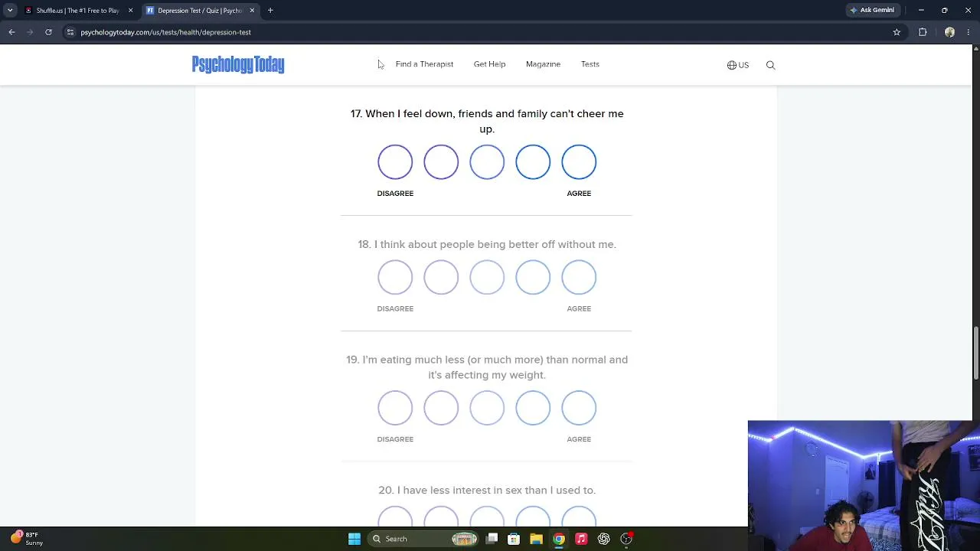The image size is (980, 551).
Task: Choose the fourth circle for question 19
Action: [x=533, y=408]
